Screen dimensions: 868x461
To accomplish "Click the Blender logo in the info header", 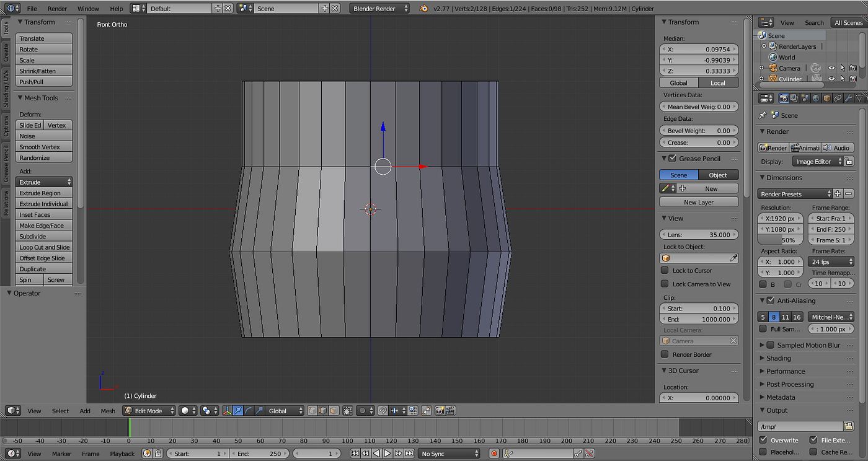I will point(423,9).
